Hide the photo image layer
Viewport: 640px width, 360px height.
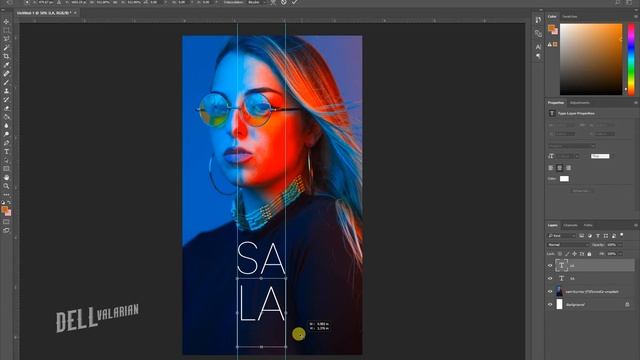click(550, 292)
